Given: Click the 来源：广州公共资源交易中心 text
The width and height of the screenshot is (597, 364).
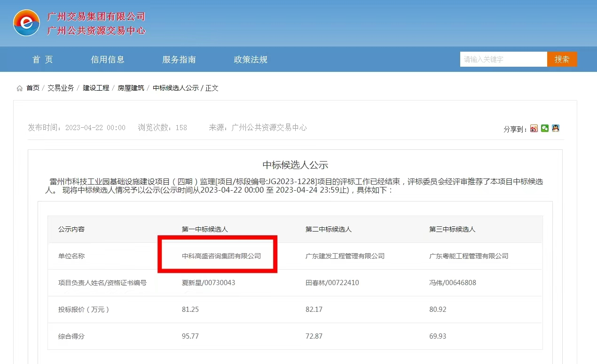Looking at the screenshot, I should pyautogui.click(x=258, y=127).
